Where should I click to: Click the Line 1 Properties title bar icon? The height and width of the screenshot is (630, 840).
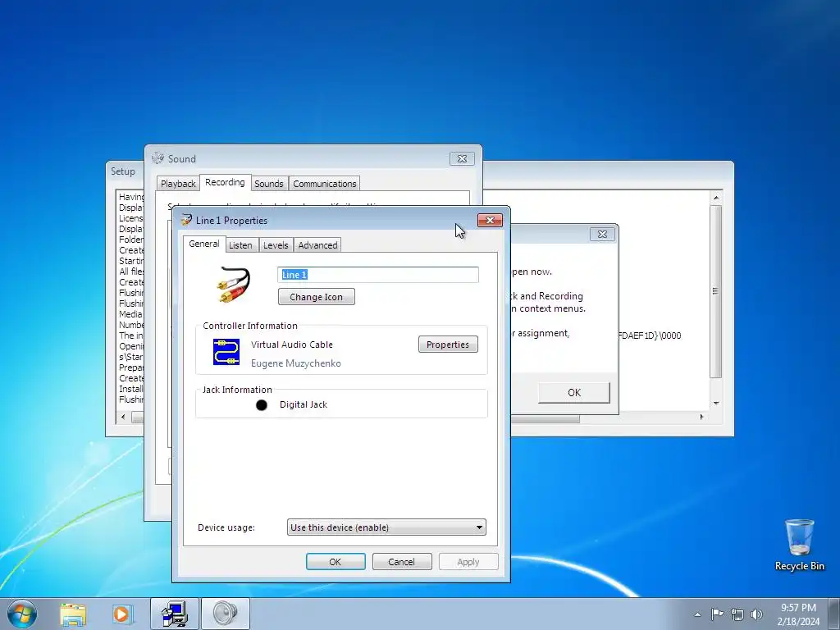(186, 220)
